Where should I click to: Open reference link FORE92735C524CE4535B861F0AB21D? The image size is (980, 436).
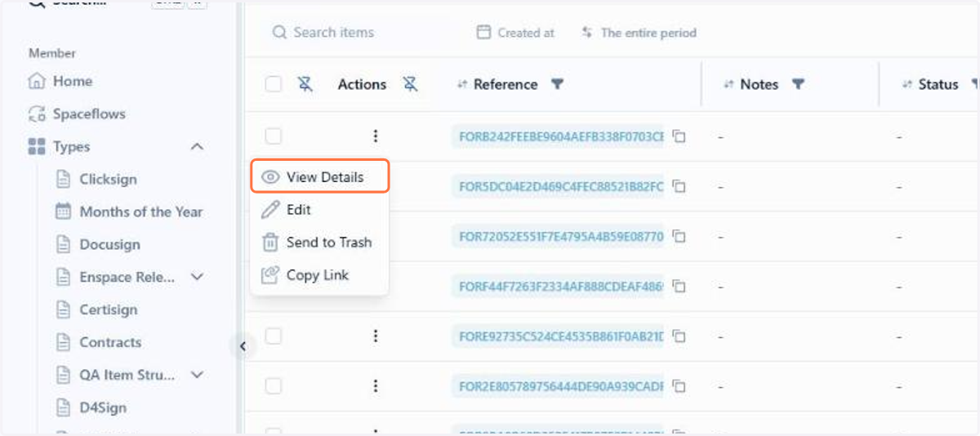coord(559,336)
